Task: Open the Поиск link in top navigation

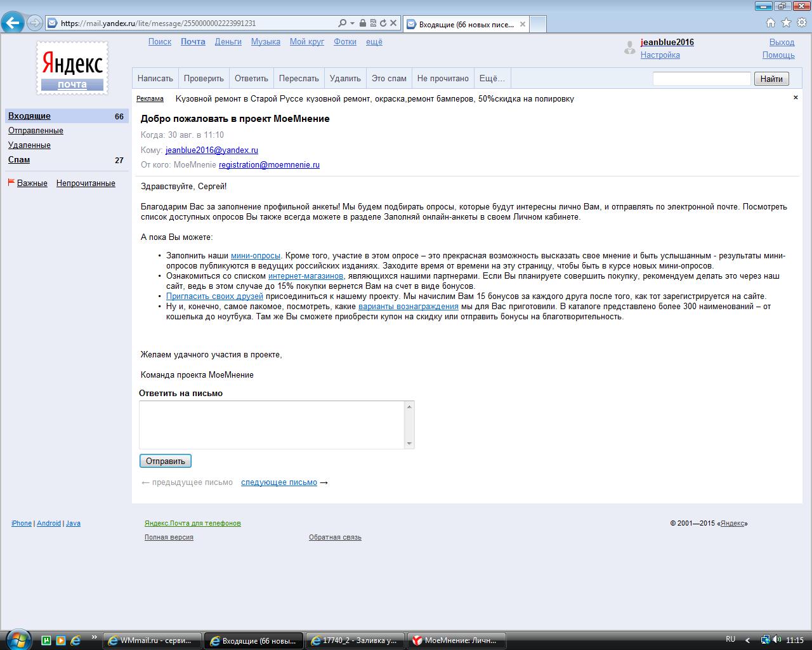Action: click(x=160, y=42)
